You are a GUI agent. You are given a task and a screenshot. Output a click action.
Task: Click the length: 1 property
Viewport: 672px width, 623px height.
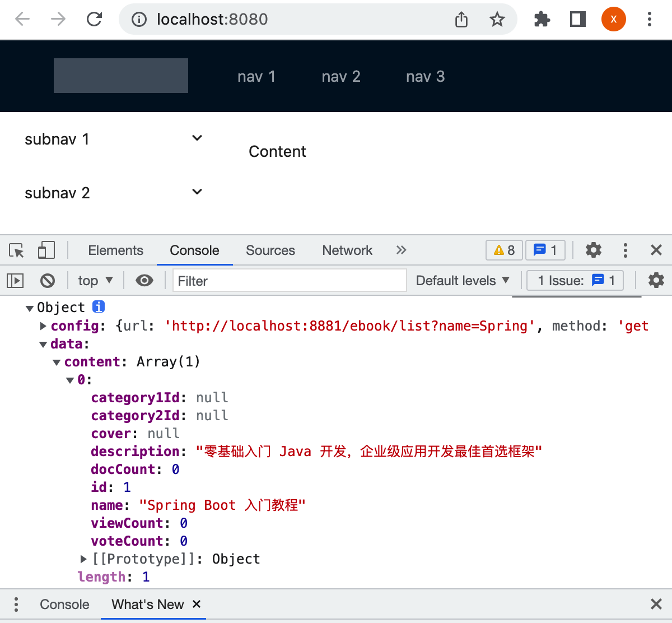point(114,577)
